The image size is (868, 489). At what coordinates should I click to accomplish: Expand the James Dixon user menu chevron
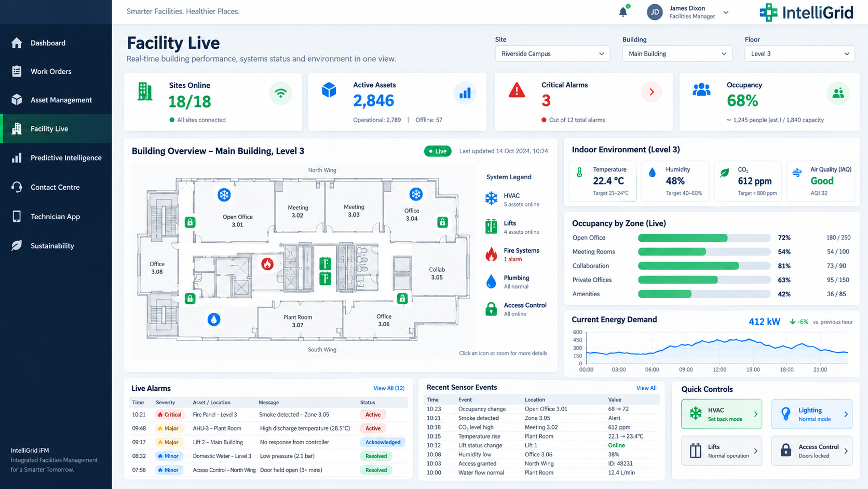tap(726, 12)
